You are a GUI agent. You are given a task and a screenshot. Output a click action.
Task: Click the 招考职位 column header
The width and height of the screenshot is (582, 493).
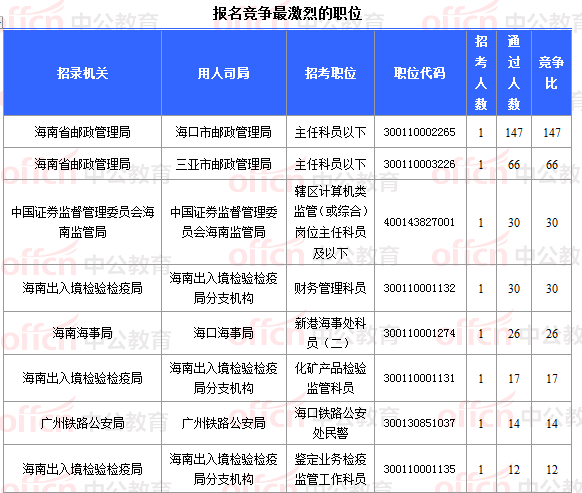[x=330, y=73]
